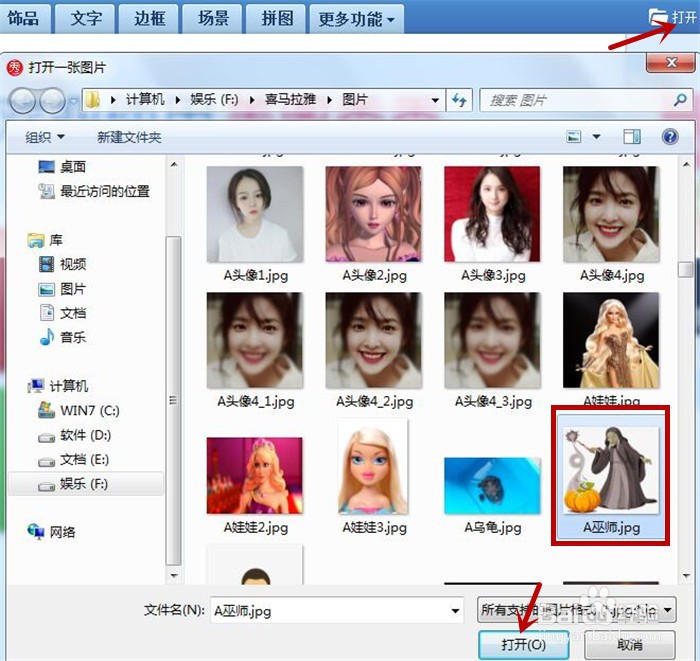Toggle the preview pane icon
Screen dimensions: 700x661
coord(632,137)
